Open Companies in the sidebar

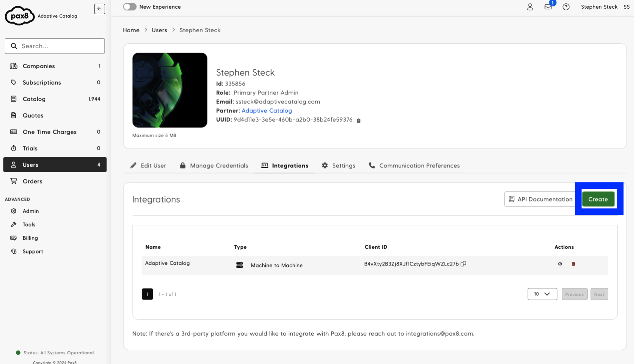(x=55, y=66)
